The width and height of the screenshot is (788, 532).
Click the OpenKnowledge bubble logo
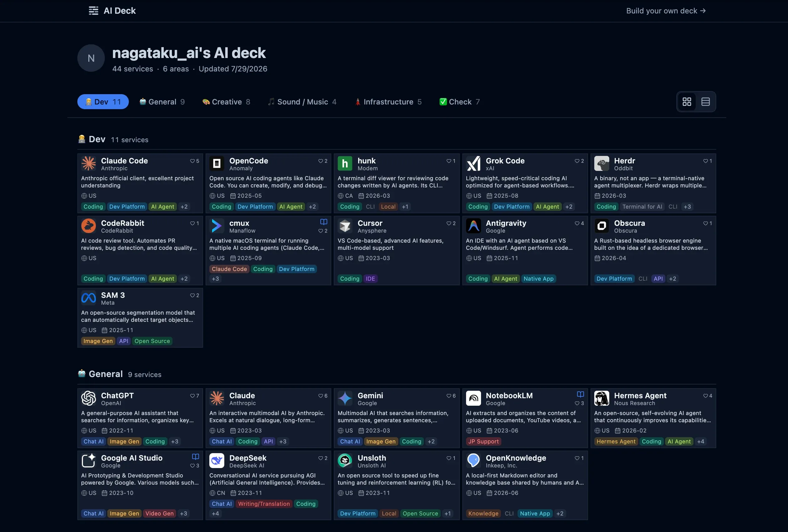473,461
